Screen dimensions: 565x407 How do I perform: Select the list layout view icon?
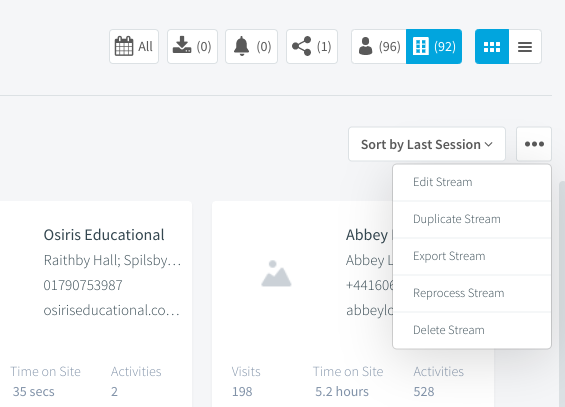(x=525, y=46)
